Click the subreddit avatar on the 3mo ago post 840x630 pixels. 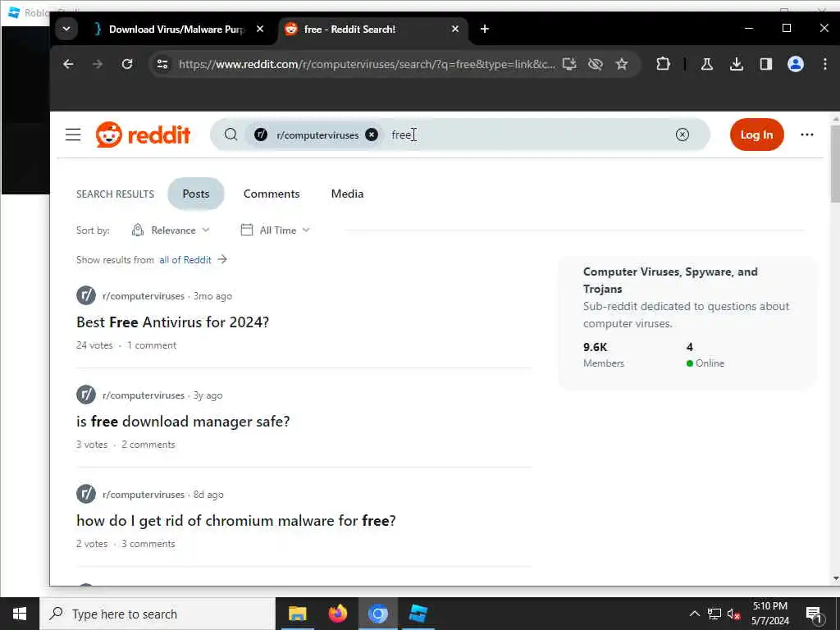85,295
